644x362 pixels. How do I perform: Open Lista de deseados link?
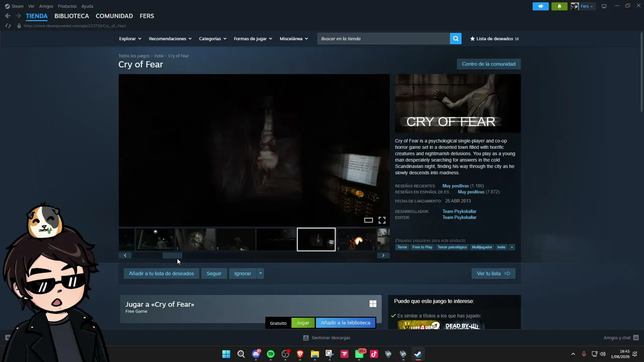(494, 39)
